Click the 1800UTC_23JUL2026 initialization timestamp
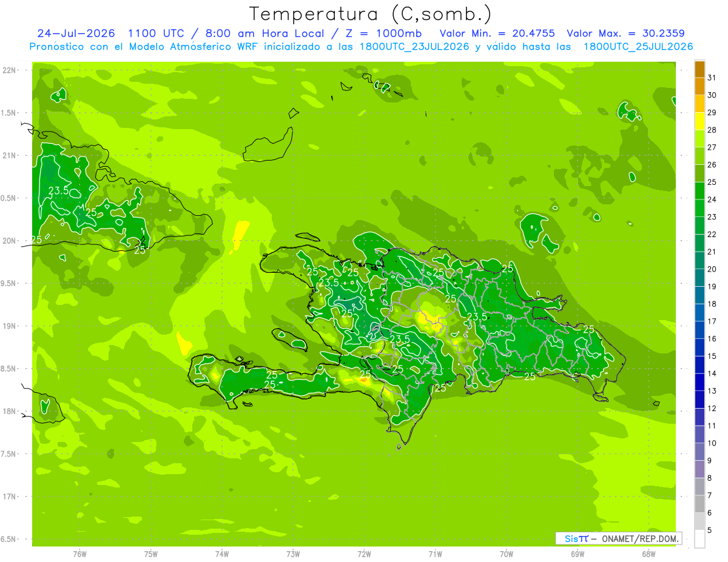This screenshot has width=728, height=562. click(415, 47)
